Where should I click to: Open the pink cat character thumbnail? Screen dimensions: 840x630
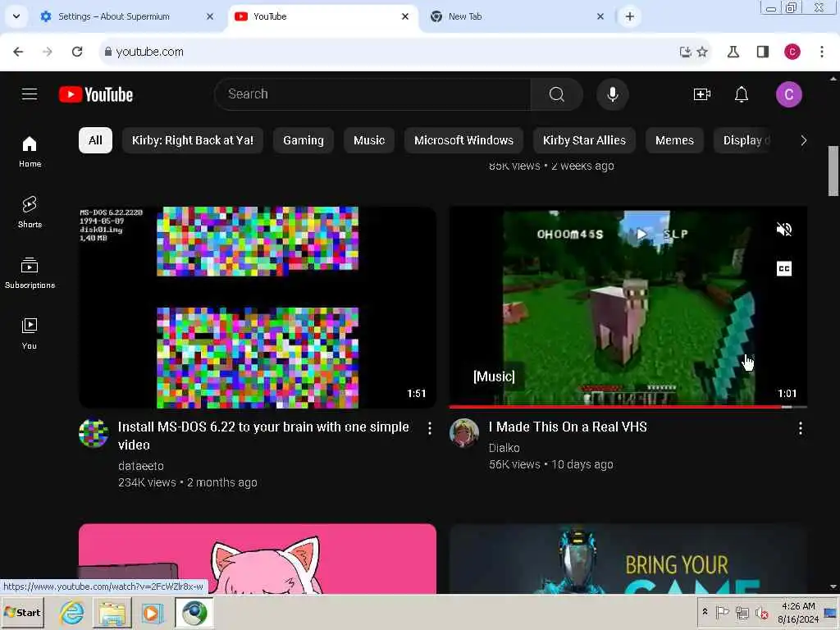[258, 559]
